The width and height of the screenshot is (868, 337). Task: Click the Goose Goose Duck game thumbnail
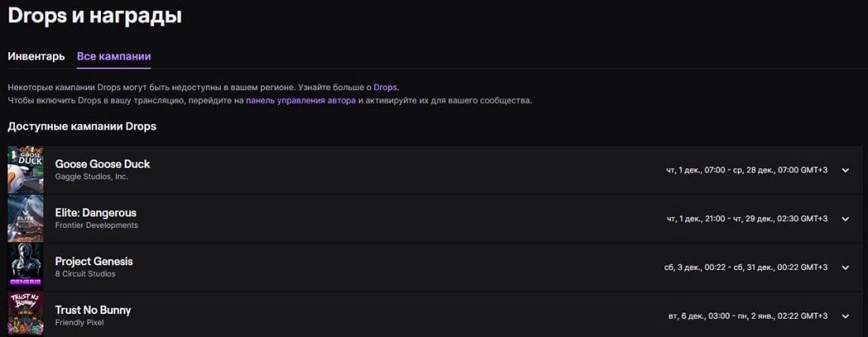[x=25, y=170]
